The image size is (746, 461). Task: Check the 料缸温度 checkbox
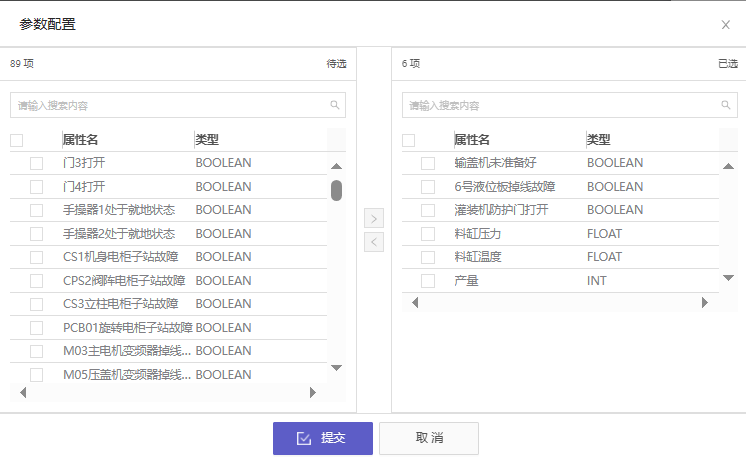point(428,257)
